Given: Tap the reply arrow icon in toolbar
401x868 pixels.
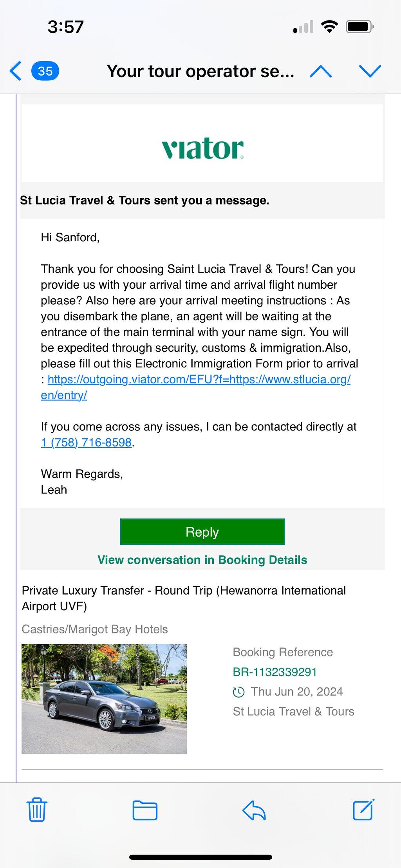Looking at the screenshot, I should click(254, 810).
